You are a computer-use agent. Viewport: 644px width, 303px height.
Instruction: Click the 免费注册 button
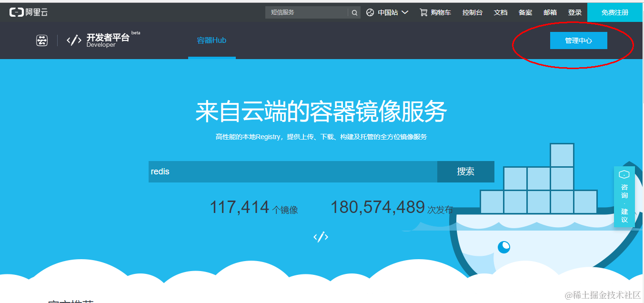click(614, 12)
